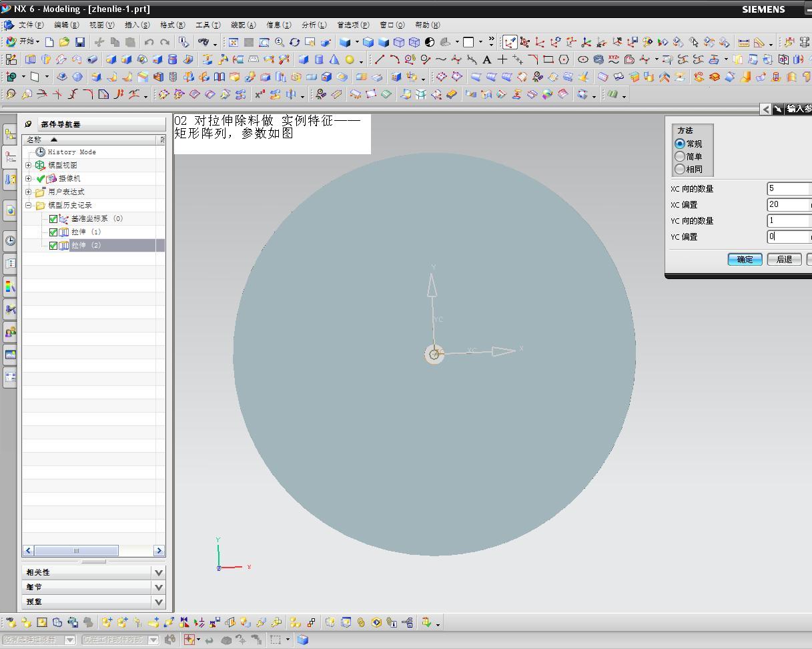Open the 分析(L) menu

point(314,25)
